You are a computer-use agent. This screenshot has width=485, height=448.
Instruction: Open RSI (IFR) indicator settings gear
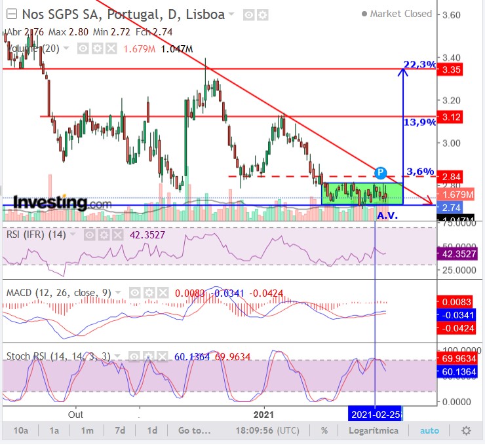[104, 235]
